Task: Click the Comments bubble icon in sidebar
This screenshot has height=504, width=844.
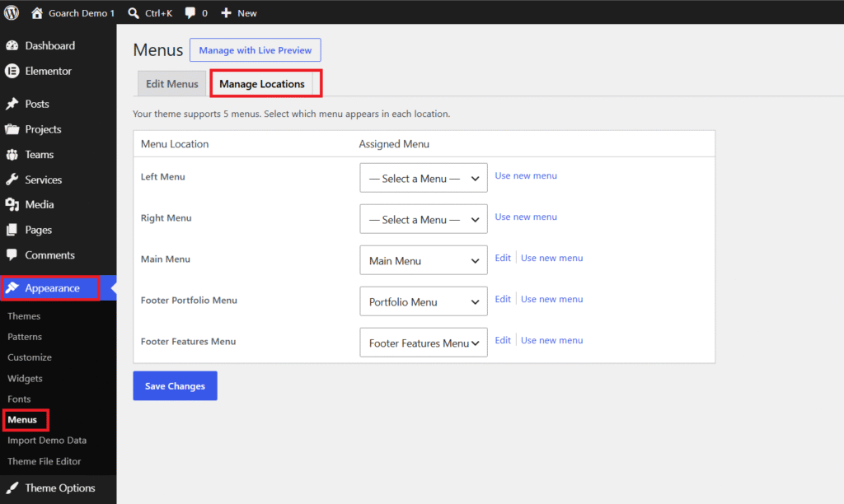Action: click(12, 254)
